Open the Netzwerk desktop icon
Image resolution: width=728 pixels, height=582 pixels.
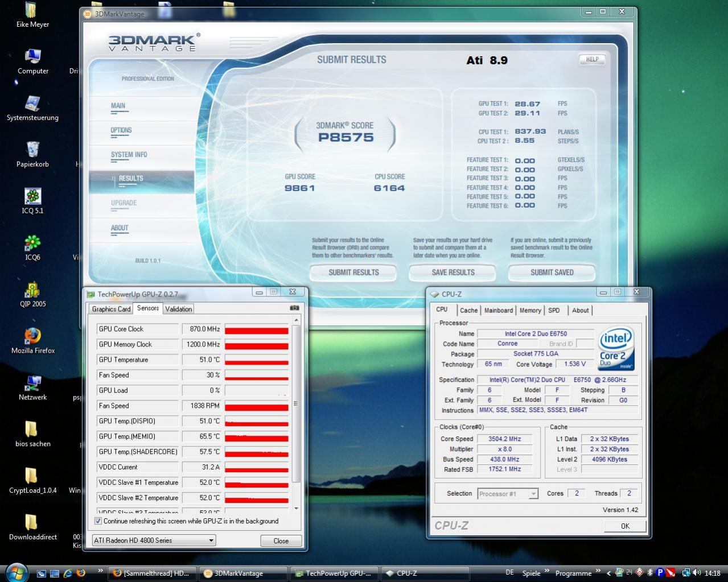tap(32, 388)
